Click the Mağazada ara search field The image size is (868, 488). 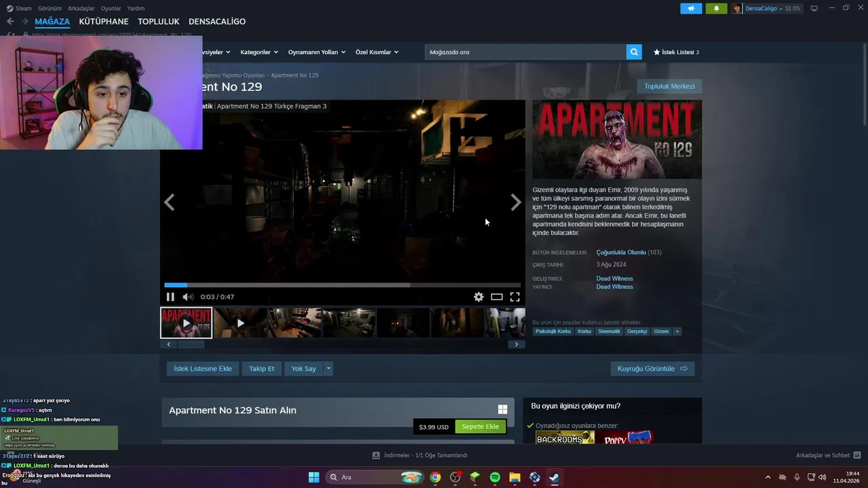526,52
